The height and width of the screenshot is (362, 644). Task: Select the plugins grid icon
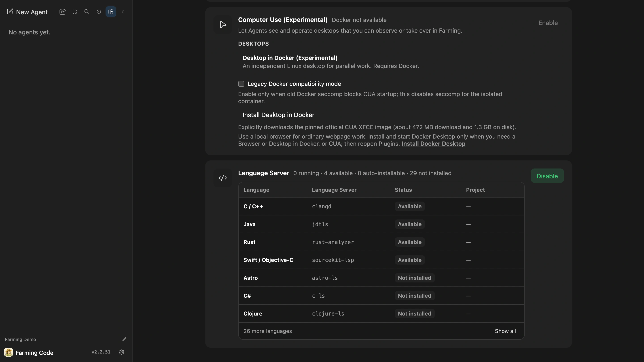pos(111,12)
